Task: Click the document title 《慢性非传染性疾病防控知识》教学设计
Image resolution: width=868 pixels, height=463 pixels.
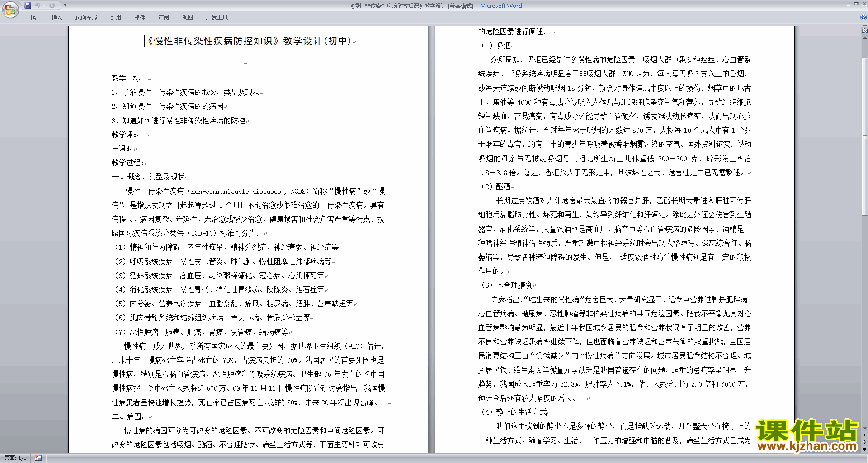Action: 249,41
